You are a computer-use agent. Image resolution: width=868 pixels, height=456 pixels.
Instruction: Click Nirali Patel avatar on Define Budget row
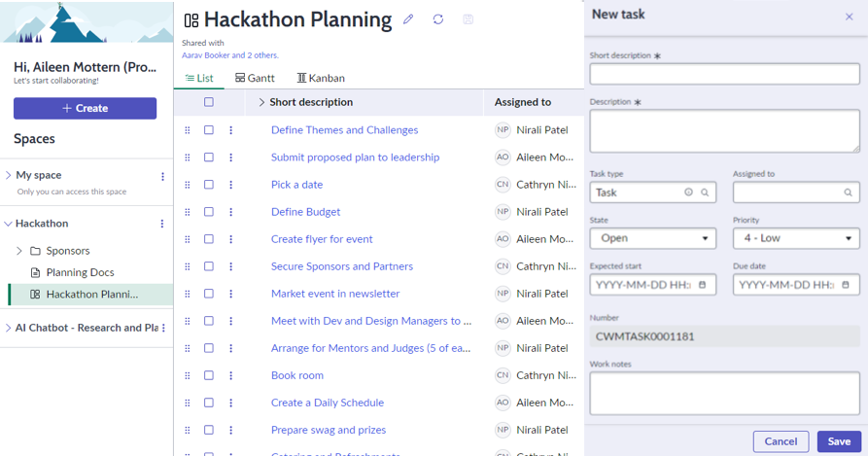click(503, 212)
